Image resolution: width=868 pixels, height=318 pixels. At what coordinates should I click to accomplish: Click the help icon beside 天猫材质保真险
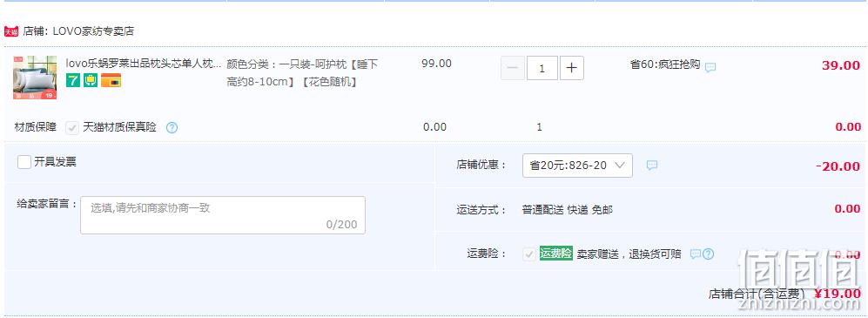(172, 128)
